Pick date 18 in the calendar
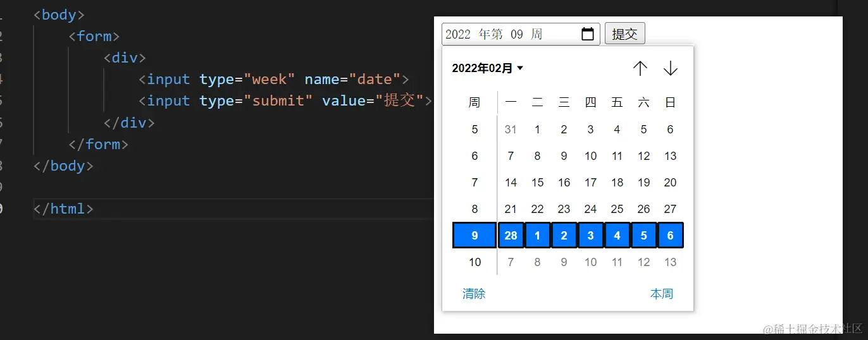This screenshot has width=868, height=340. (617, 183)
